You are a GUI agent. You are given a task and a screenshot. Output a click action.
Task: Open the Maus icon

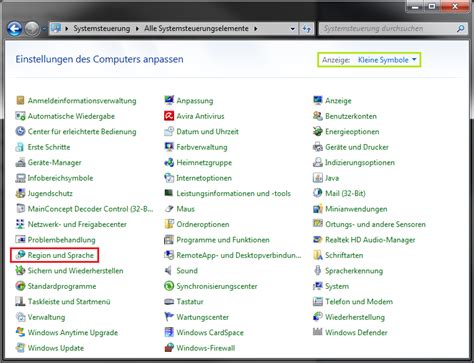(x=169, y=209)
